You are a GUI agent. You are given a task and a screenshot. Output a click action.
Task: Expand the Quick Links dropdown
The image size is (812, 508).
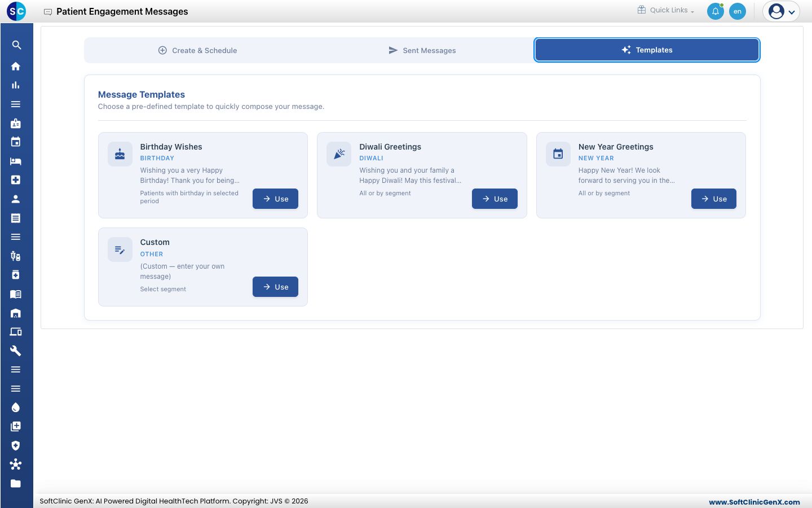click(666, 10)
